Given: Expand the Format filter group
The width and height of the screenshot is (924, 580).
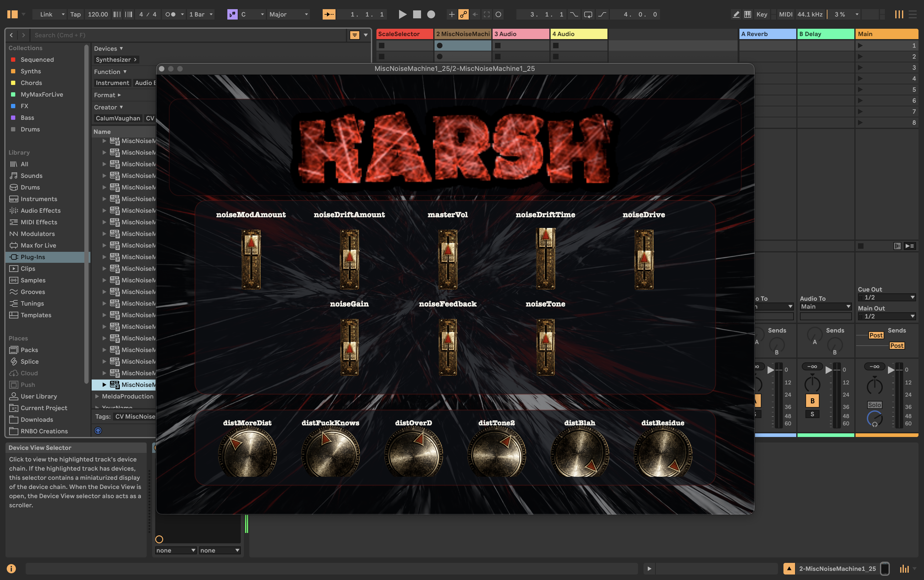Looking at the screenshot, I should click(x=107, y=95).
